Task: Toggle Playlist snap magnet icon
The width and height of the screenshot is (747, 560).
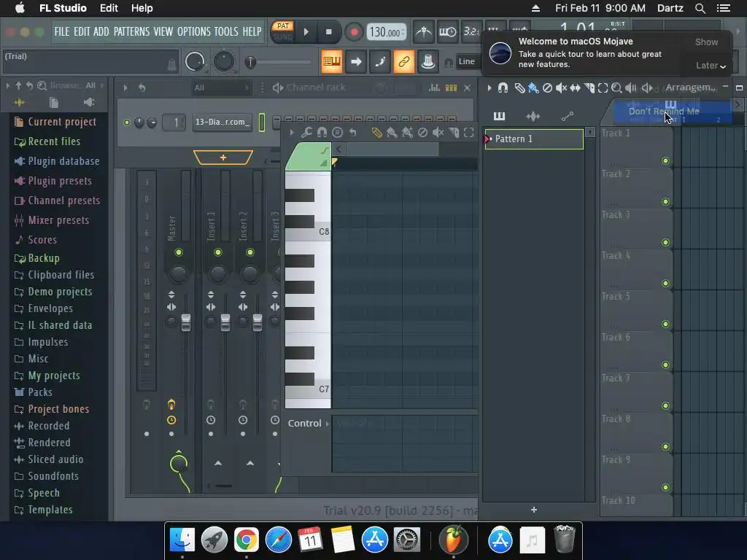Action: click(x=503, y=87)
